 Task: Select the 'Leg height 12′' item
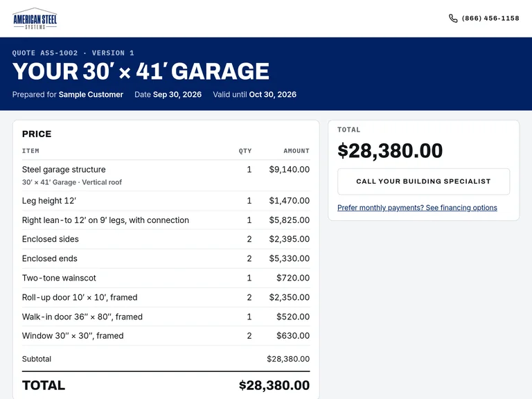point(49,201)
